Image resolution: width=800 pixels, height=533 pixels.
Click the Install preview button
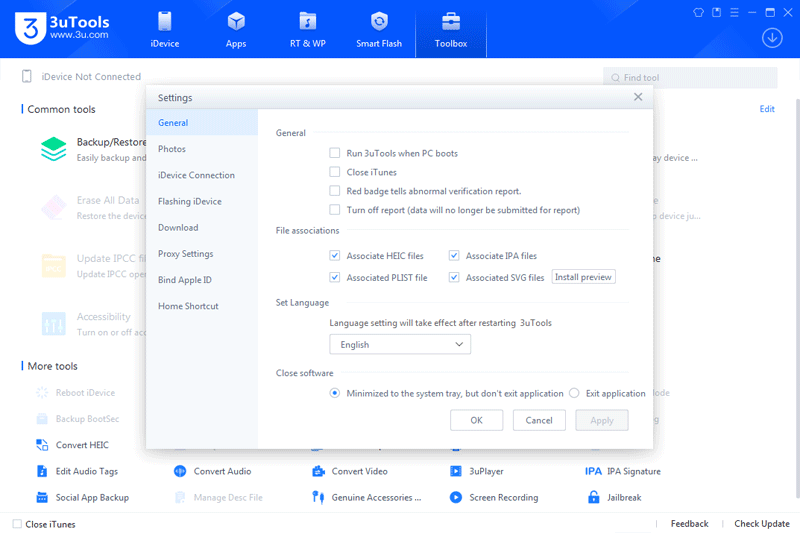click(x=584, y=277)
